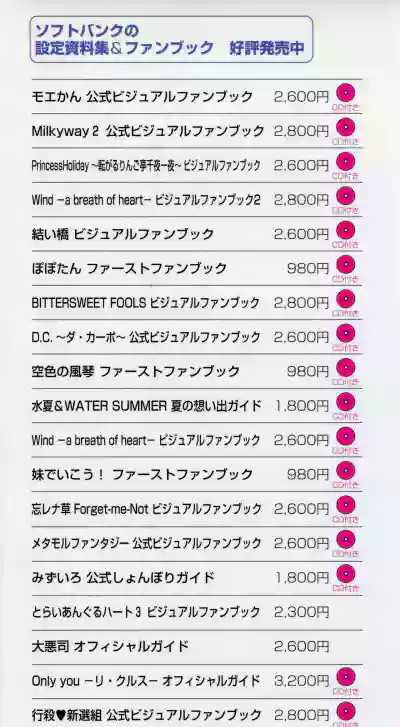This screenshot has height=727, width=400.
Task: Click the 水夏&WATER SUMMER 夏の想い出ガイド title
Action: pyautogui.click(x=146, y=406)
